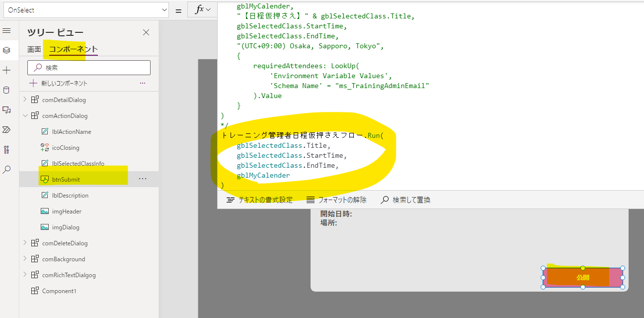Screen dimensions: 644x318
Task: Open the Data cylinder icon in left rail
Action: coord(6,90)
